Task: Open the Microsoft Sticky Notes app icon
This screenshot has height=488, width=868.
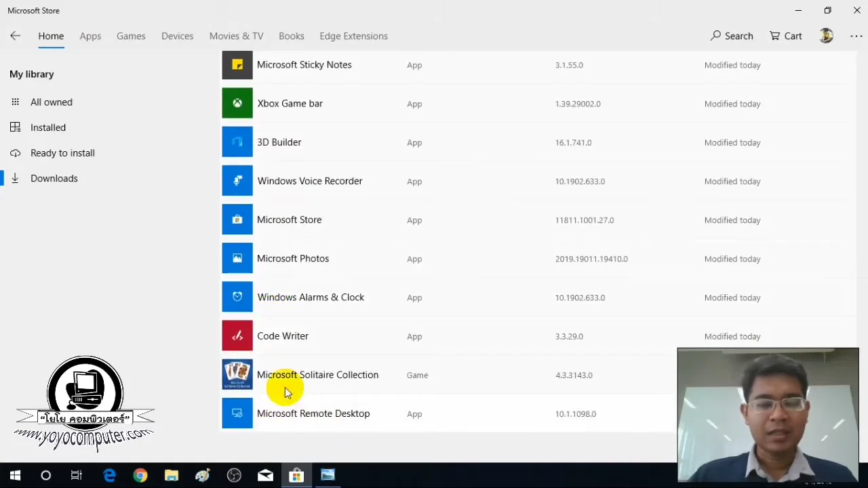Action: pos(237,64)
